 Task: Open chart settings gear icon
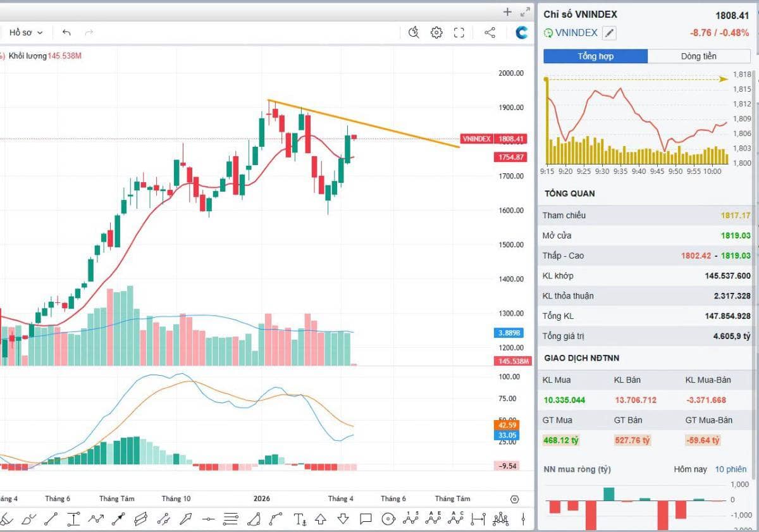pos(436,32)
